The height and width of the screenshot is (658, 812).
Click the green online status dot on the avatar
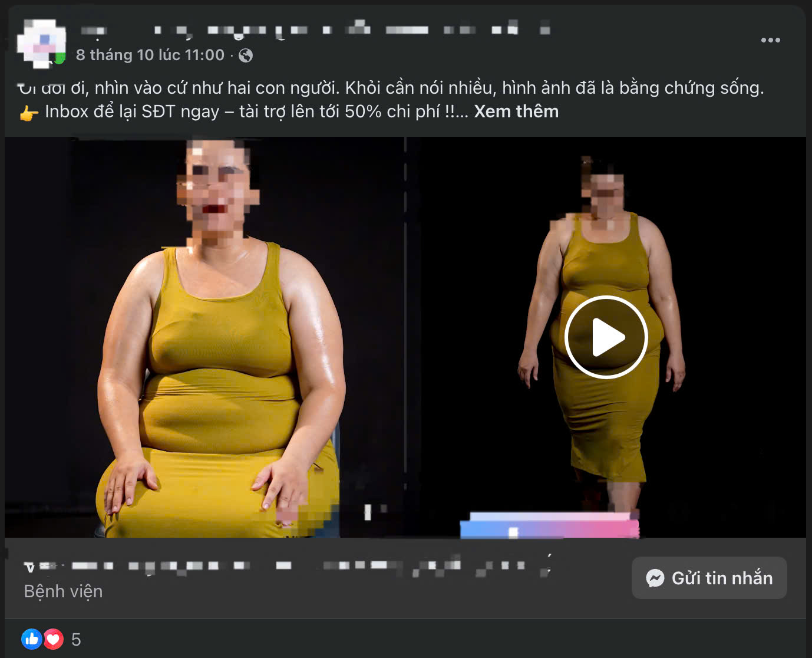tap(60, 58)
